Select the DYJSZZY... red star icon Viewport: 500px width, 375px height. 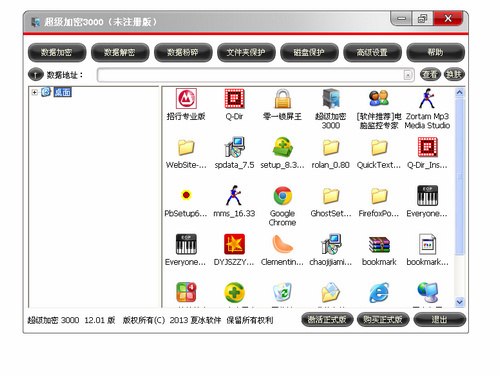[234, 244]
